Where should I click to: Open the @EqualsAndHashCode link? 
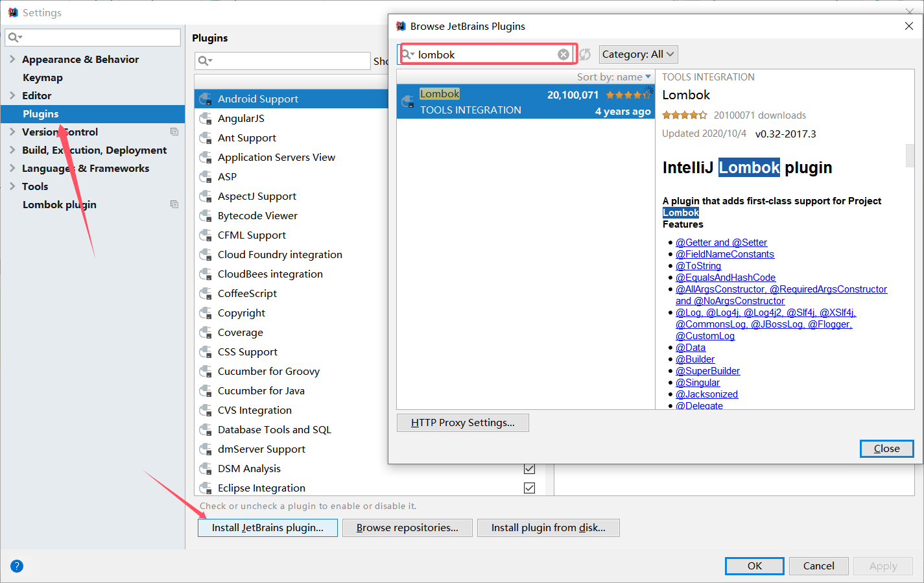[x=726, y=278]
